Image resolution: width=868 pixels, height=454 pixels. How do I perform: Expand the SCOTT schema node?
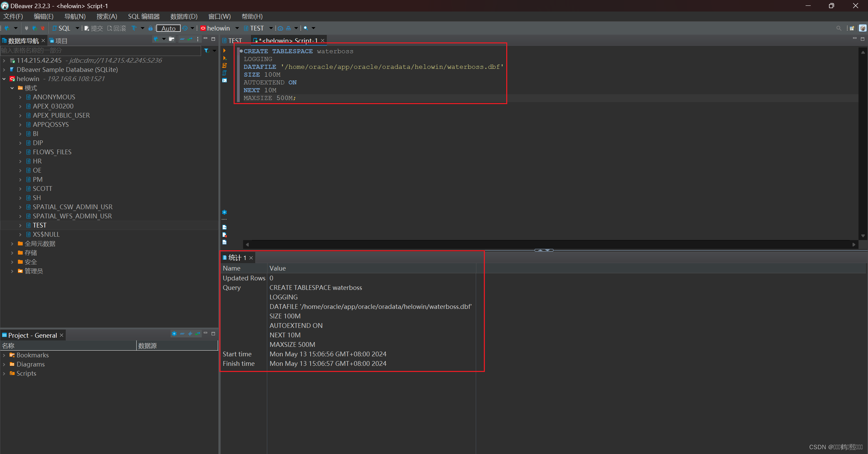20,189
